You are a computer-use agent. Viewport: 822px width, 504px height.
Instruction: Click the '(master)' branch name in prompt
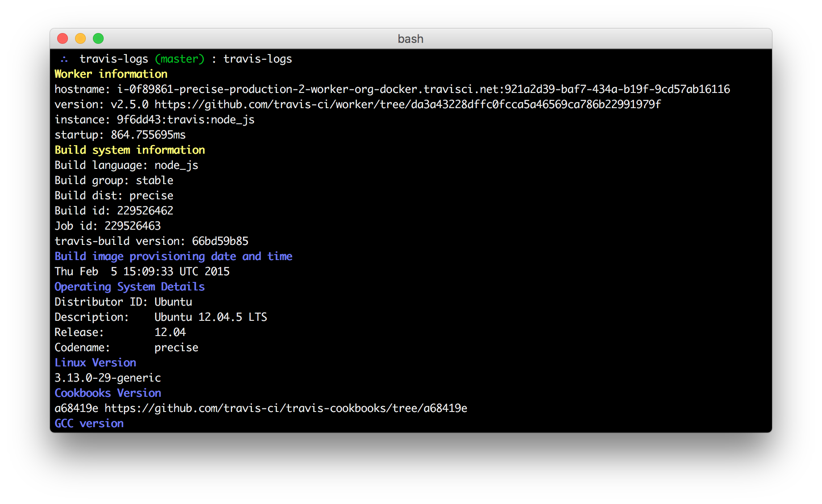coord(180,59)
